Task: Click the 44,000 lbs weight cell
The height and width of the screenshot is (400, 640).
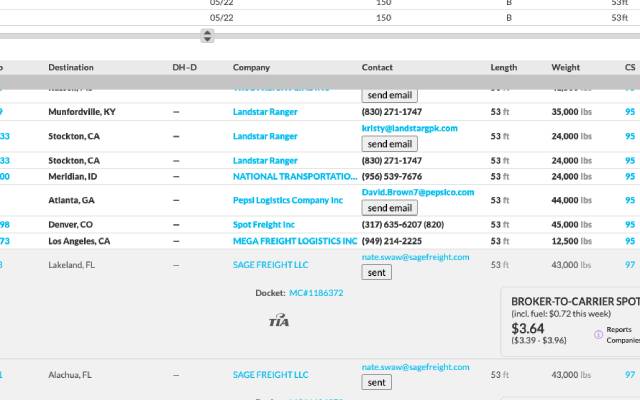Action: click(571, 200)
